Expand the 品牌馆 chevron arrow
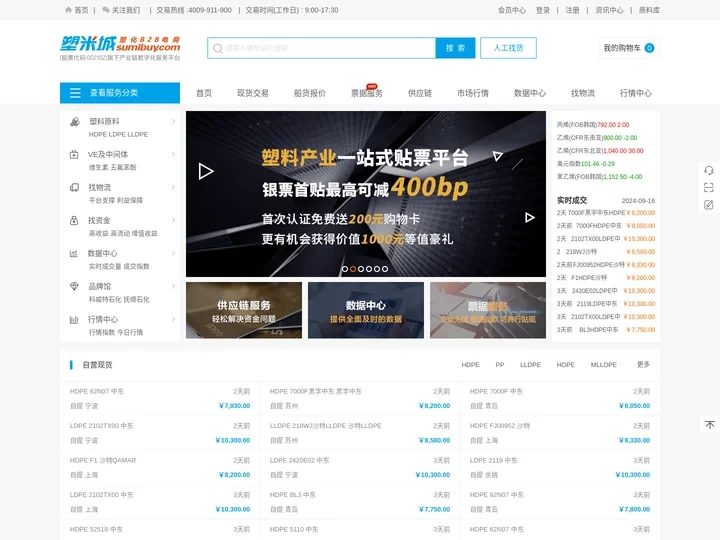The image size is (720, 540). click(173, 287)
